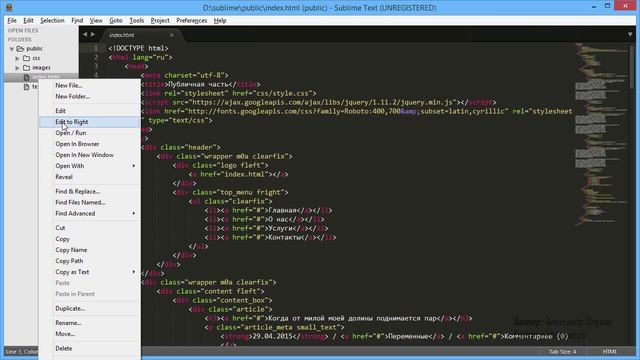Open the Help menu
This screenshot has width=640, height=360.
[220, 20]
